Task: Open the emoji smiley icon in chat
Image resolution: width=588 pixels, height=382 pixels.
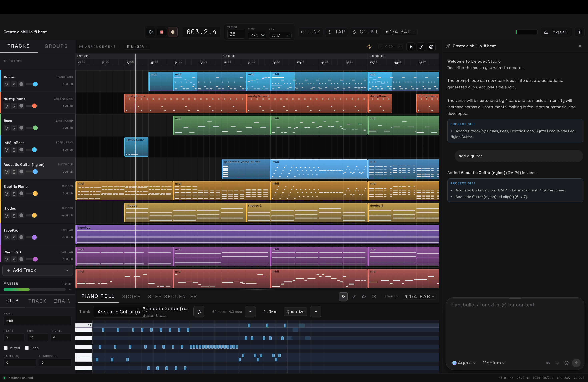Action: pyautogui.click(x=567, y=363)
